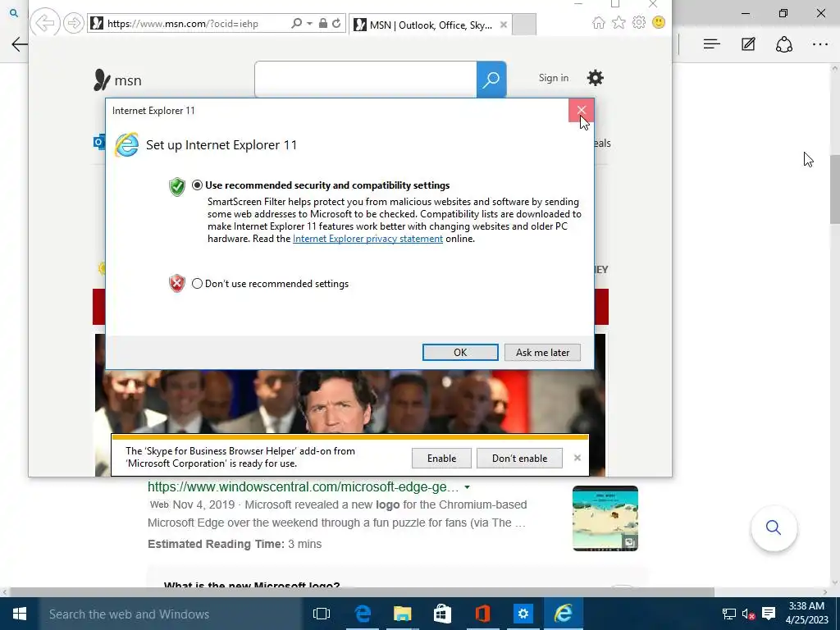The height and width of the screenshot is (630, 840).
Task: Close the Internet Explorer 11 setup dialog
Action: click(x=582, y=111)
